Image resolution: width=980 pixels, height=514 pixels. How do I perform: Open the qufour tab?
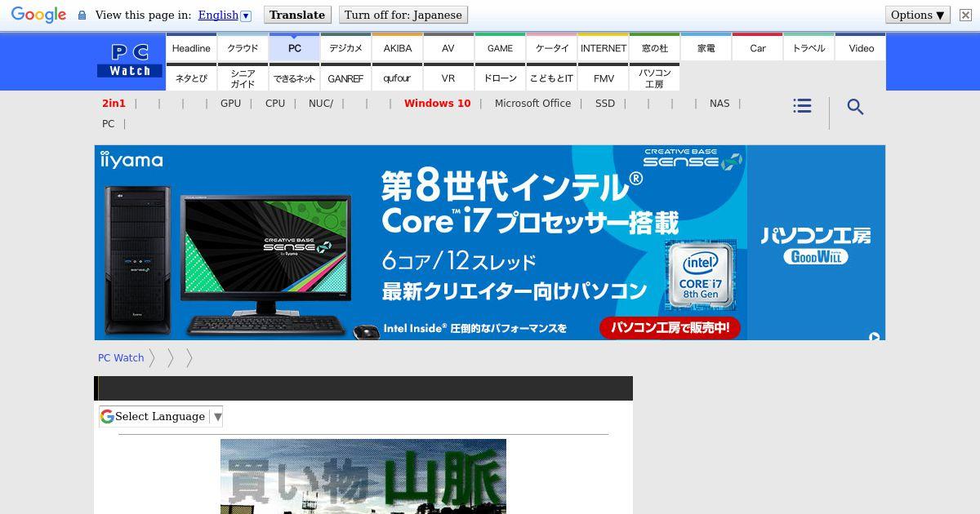tap(397, 78)
